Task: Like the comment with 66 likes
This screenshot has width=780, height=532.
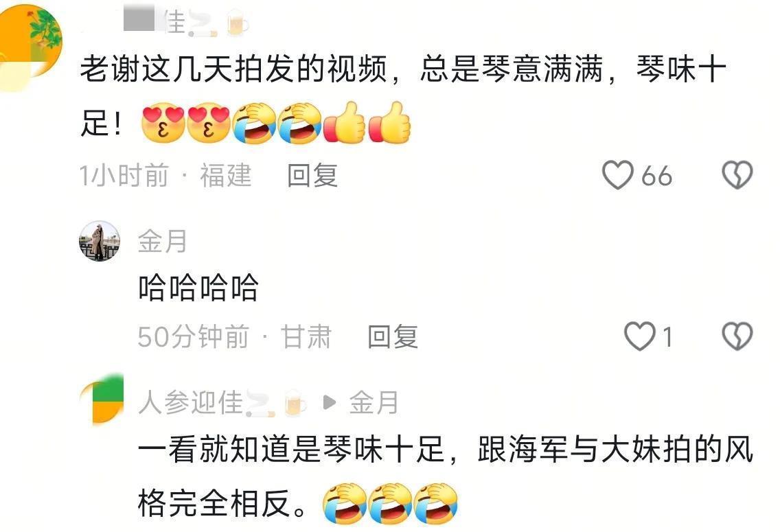Action: (x=617, y=175)
